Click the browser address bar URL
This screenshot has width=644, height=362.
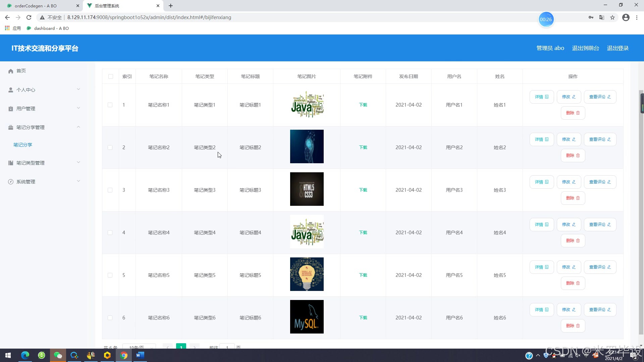coord(149,17)
